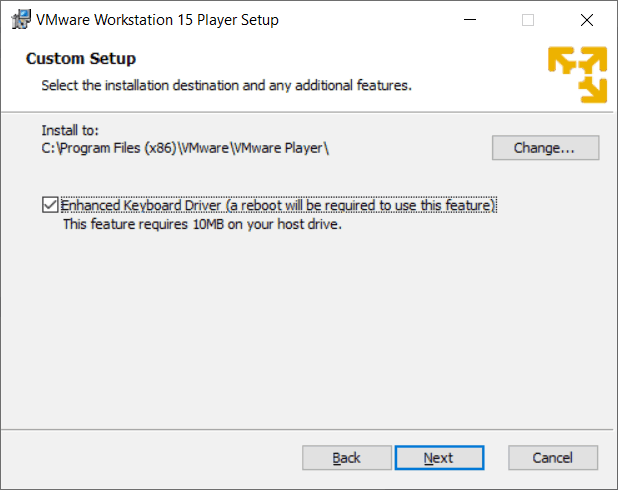The height and width of the screenshot is (490, 618).
Task: Click the window title "VMware Workstation 15 Player Setup"
Action: [157, 20]
